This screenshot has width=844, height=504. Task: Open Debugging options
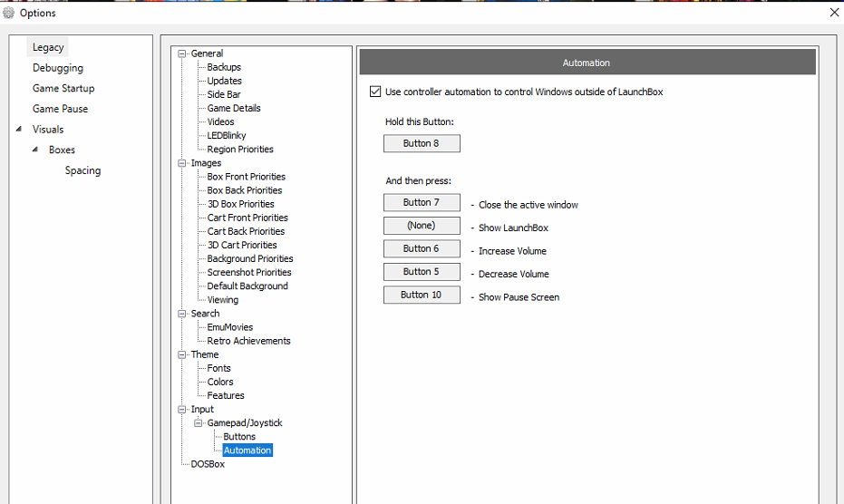(x=58, y=68)
